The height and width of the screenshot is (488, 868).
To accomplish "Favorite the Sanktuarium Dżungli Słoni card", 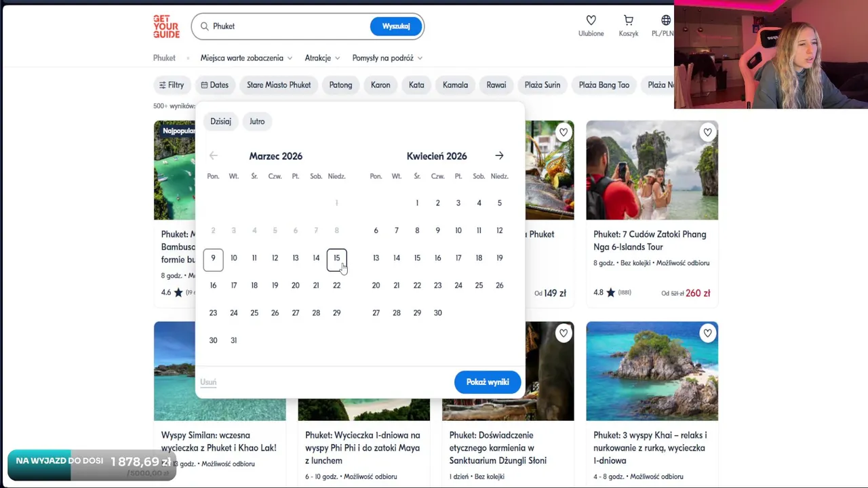I will coord(564,333).
